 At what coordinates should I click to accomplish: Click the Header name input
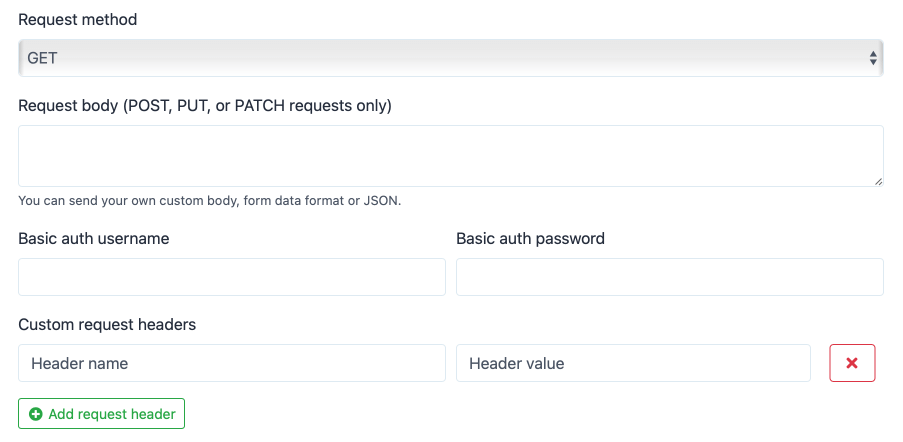[232, 363]
